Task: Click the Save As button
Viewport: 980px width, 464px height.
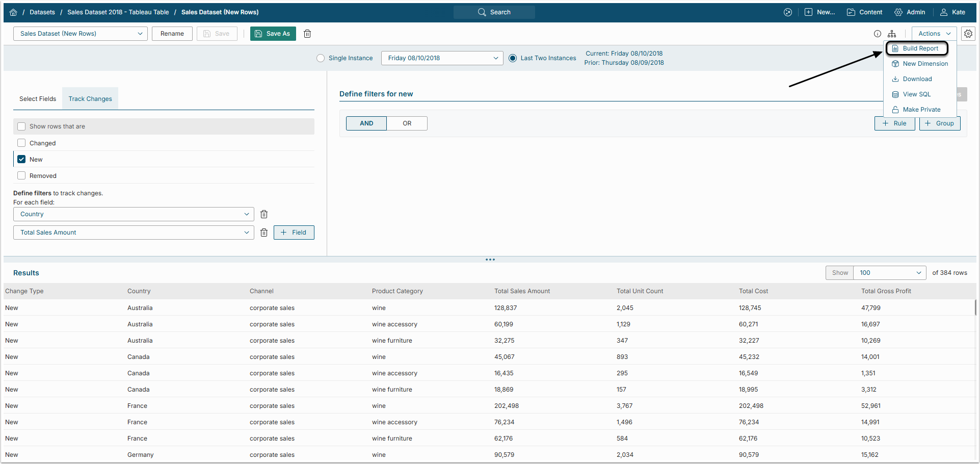Action: tap(273, 34)
